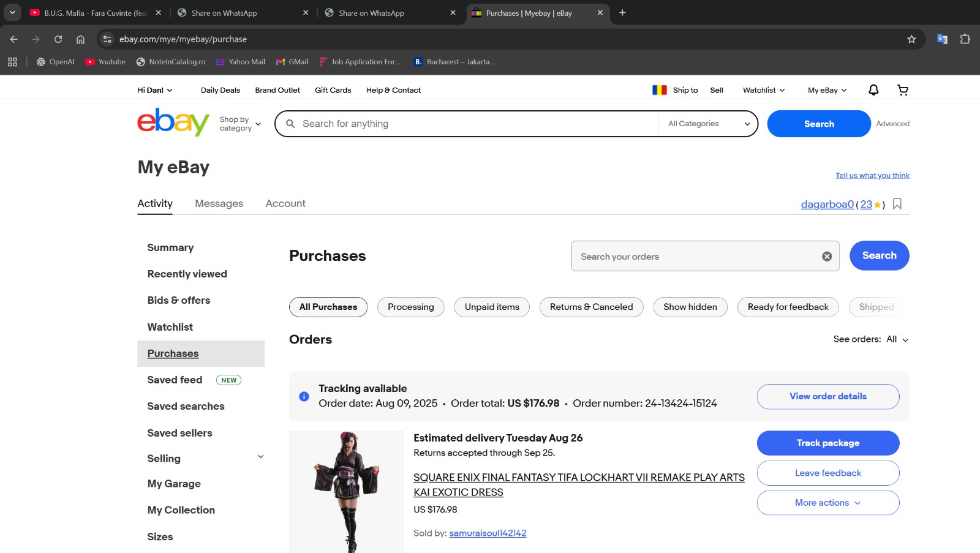980x553 pixels.
Task: Switch to the B.U.G. Mafia browser tab
Action: (95, 13)
